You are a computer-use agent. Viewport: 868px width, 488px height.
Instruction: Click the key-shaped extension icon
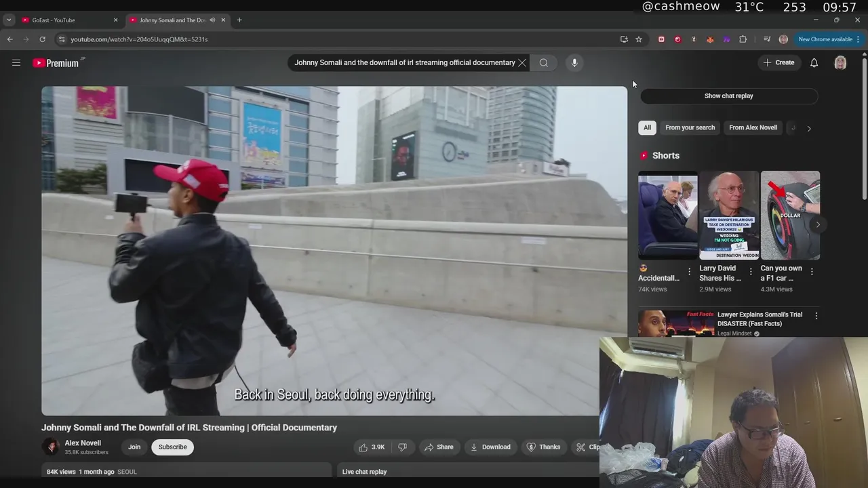coord(694,39)
